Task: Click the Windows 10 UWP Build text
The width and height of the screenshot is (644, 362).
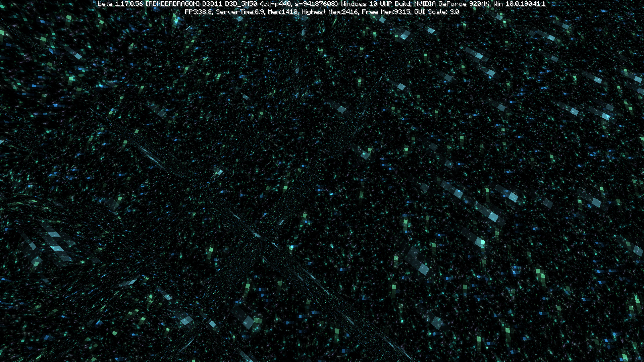Action: pos(376,4)
